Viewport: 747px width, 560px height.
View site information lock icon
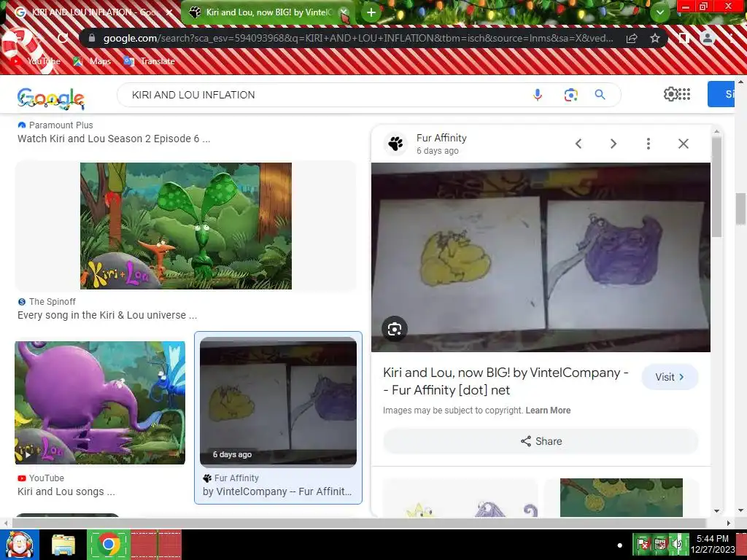pyautogui.click(x=93, y=38)
